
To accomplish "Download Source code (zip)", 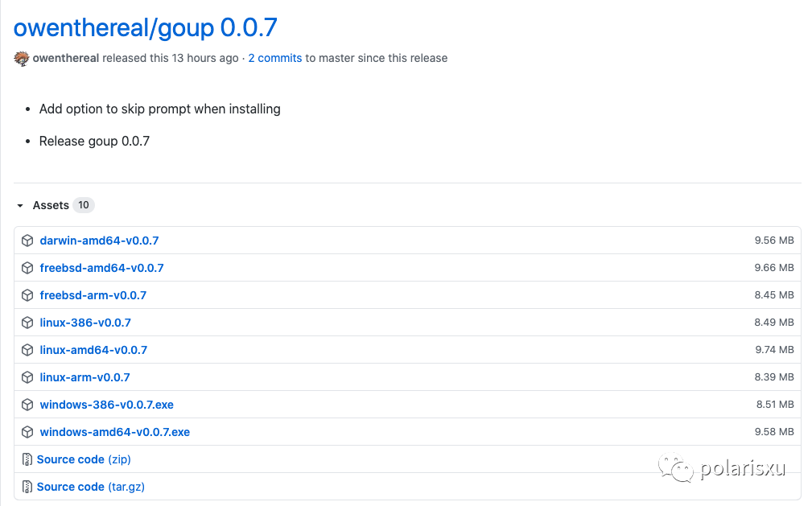I will pyautogui.click(x=84, y=459).
